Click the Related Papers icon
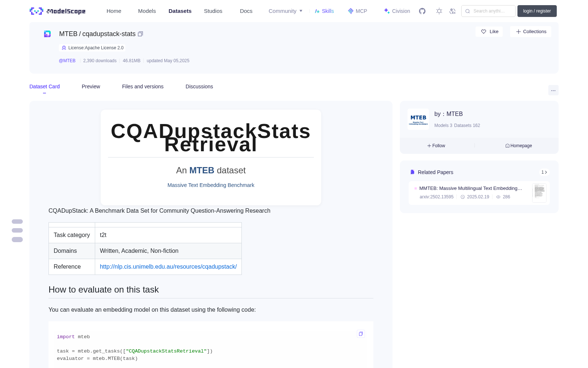 pos(412,172)
